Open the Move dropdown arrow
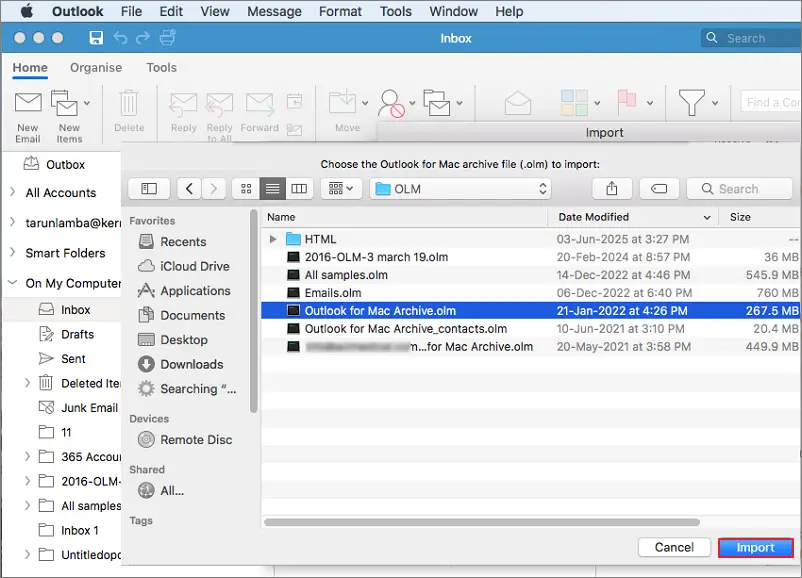This screenshot has width=802, height=578. [365, 103]
